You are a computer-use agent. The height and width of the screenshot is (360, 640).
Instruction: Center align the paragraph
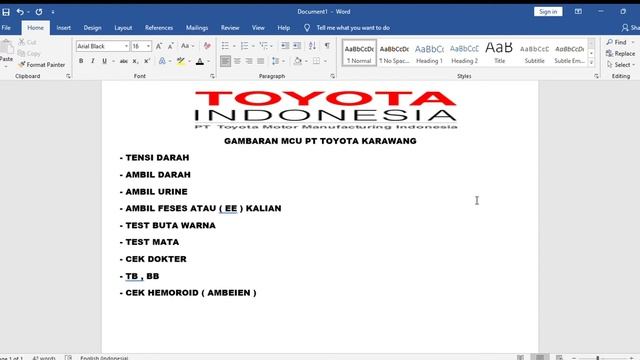(x=237, y=61)
